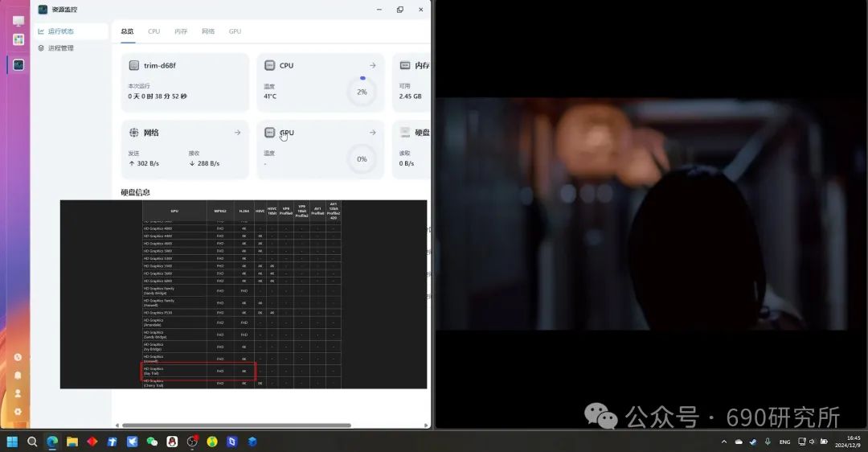Open the 进程管理 sidebar item

point(70,48)
